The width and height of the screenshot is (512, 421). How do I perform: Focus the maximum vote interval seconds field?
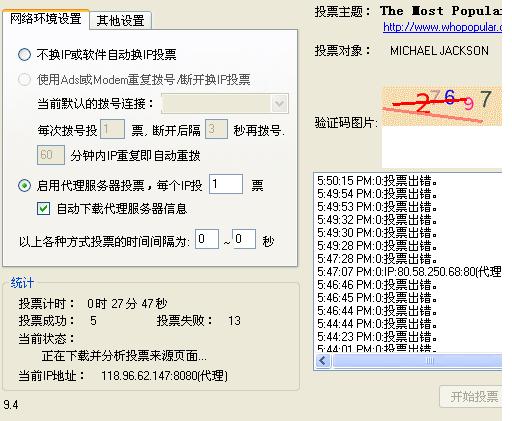[244, 239]
